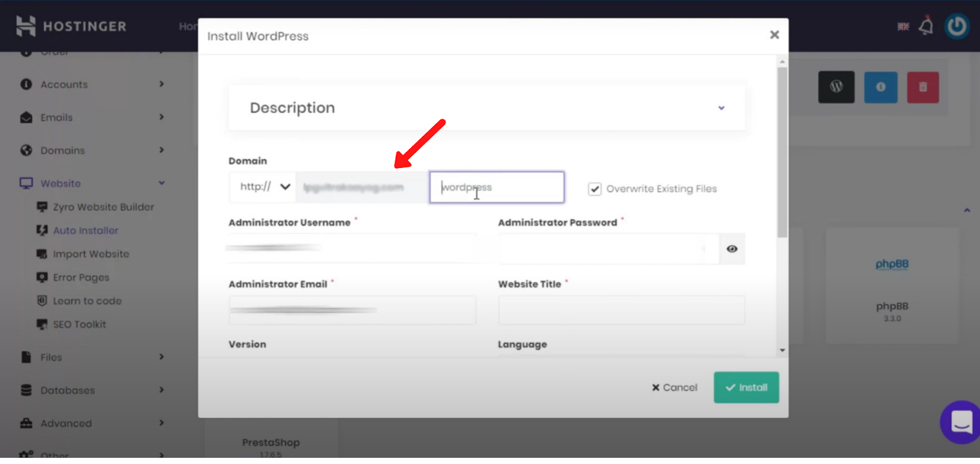Open the notifications bell
This screenshot has width=980, height=464.
[926, 26]
